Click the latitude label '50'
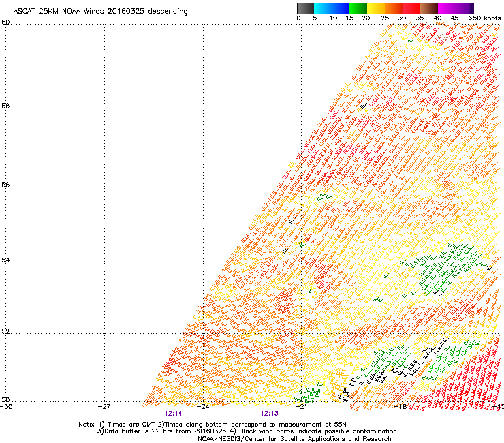504x443 pixels. pos(5,400)
